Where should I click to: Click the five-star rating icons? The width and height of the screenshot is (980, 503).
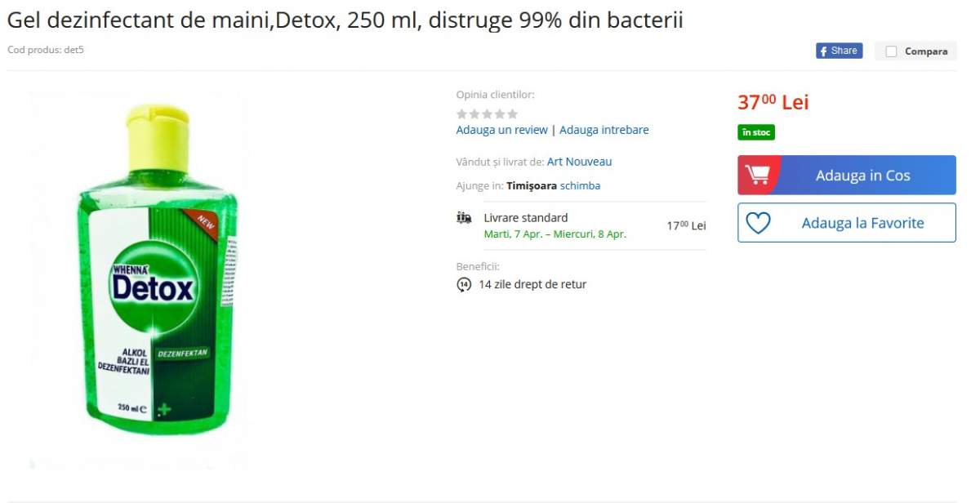pyautogui.click(x=487, y=114)
